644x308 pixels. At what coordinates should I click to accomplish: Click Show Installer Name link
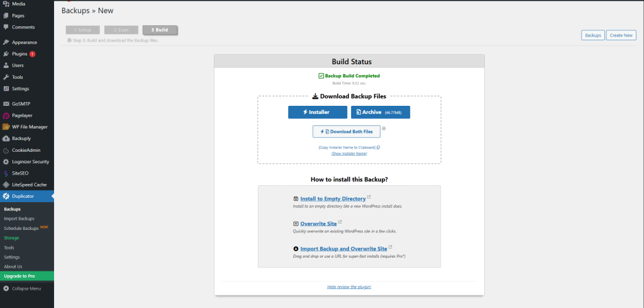(x=349, y=154)
